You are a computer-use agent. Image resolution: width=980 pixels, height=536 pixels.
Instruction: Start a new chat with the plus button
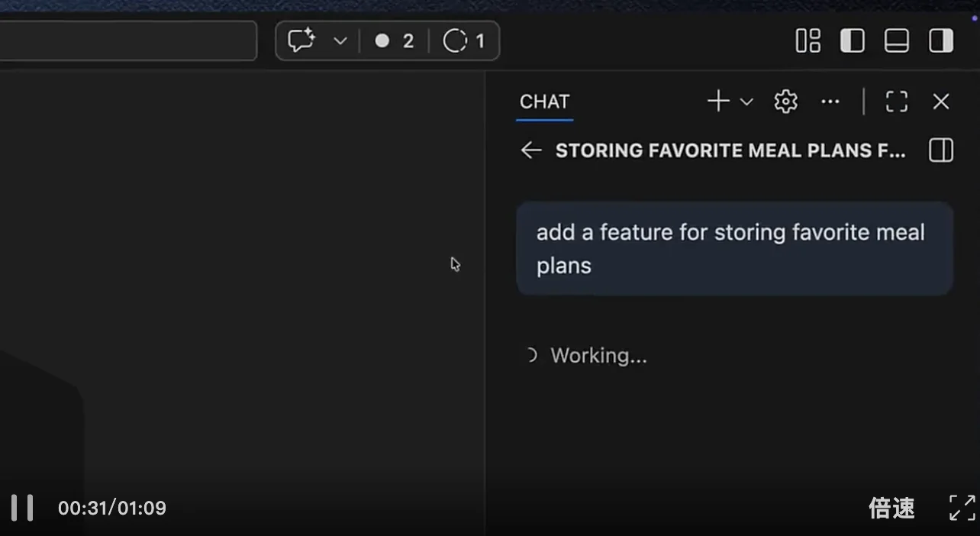click(717, 101)
